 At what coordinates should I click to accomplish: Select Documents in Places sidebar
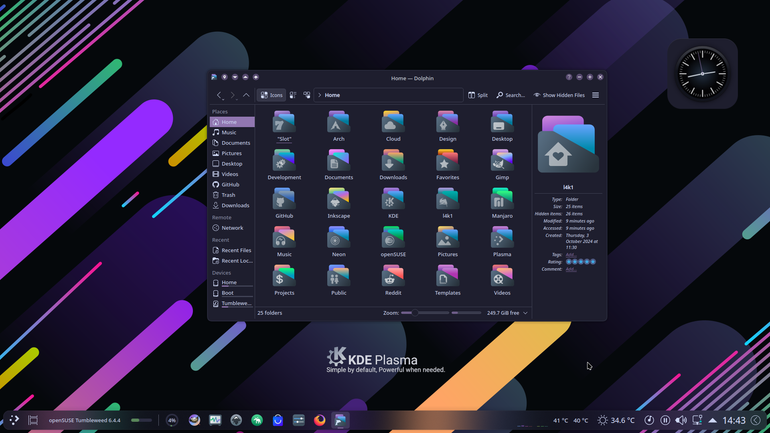tap(232, 143)
